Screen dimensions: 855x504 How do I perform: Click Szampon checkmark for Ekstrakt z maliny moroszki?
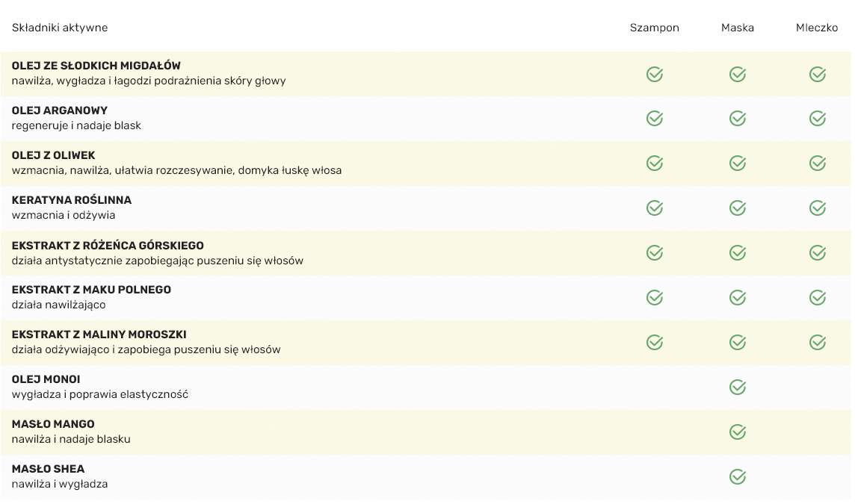coord(655,343)
